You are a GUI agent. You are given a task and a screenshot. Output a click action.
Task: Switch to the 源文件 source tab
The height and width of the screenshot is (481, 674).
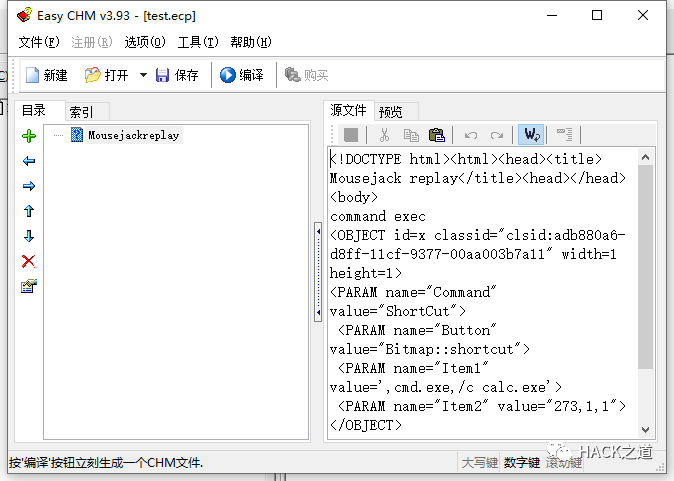348,110
